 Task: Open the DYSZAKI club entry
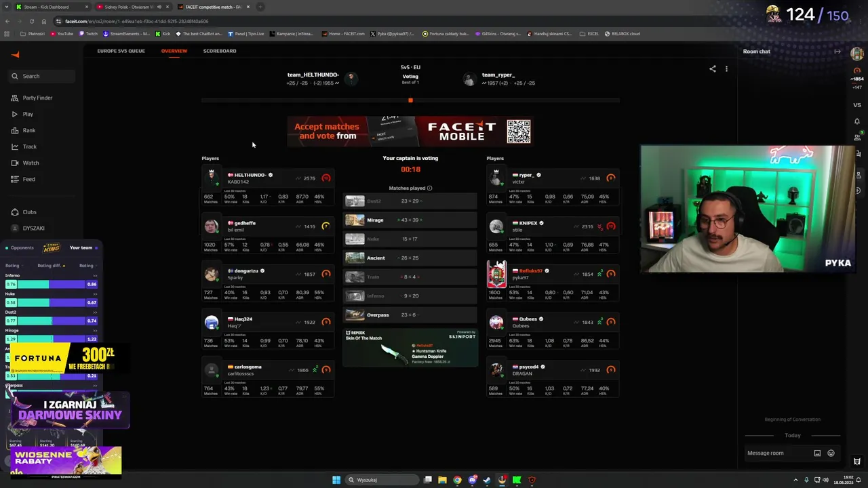pyautogui.click(x=28, y=228)
